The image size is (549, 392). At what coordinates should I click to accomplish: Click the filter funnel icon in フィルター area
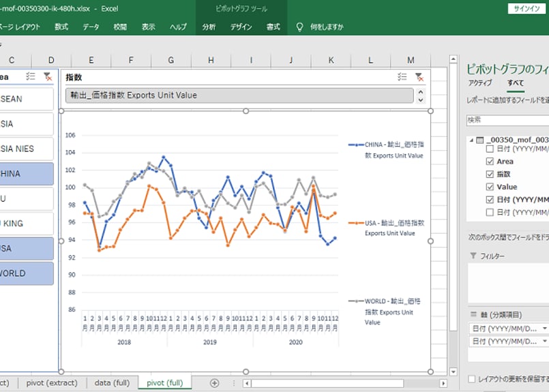(473, 256)
